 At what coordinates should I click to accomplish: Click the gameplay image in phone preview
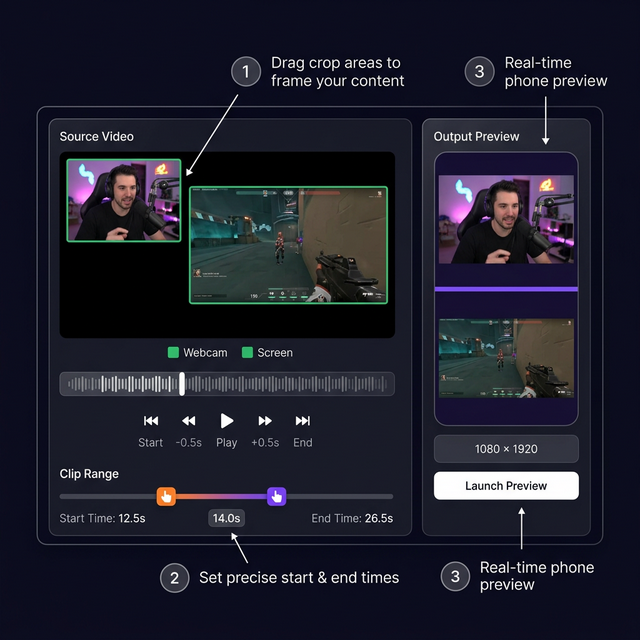tap(506, 358)
